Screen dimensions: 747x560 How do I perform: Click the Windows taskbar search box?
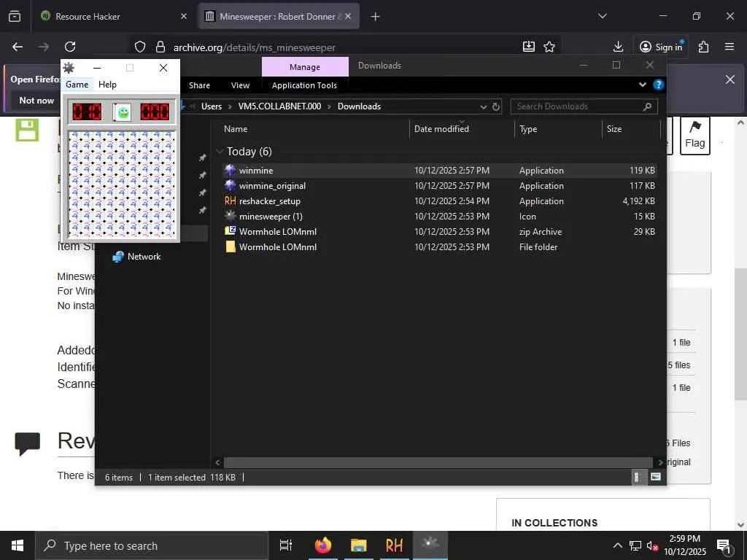click(x=152, y=545)
